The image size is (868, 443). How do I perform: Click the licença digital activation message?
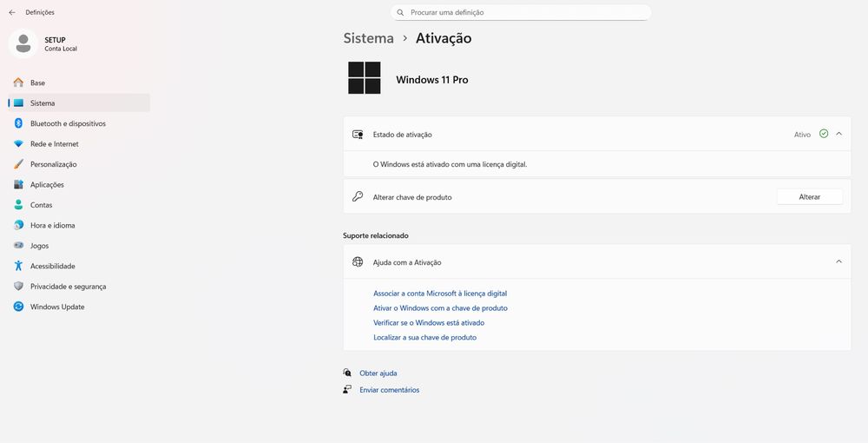(x=450, y=164)
